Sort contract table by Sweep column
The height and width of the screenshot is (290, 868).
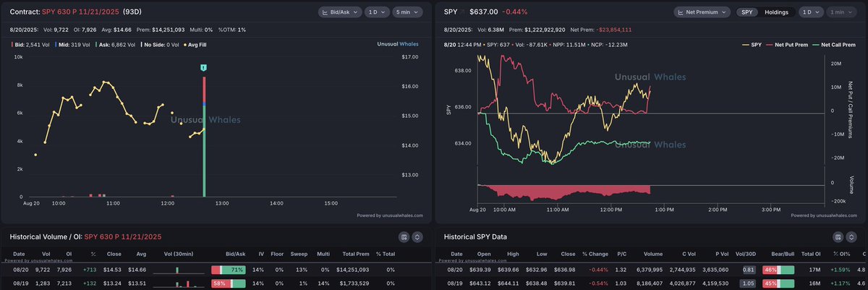tap(299, 254)
